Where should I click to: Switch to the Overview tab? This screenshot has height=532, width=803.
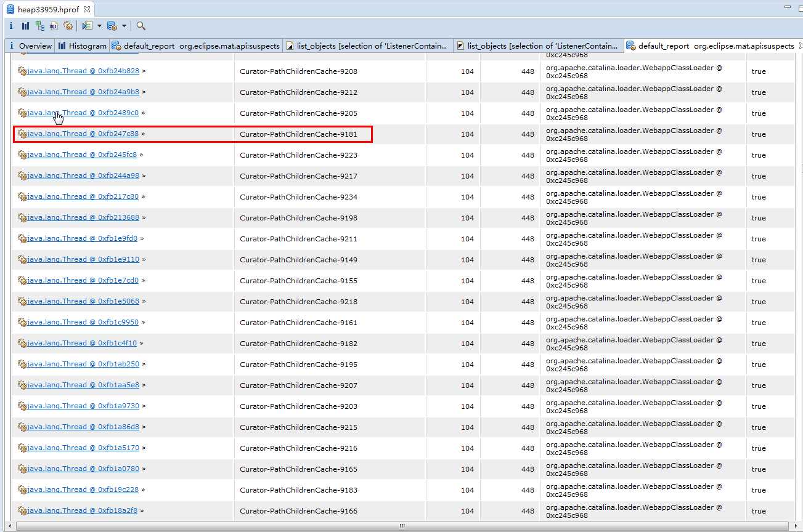(30, 46)
